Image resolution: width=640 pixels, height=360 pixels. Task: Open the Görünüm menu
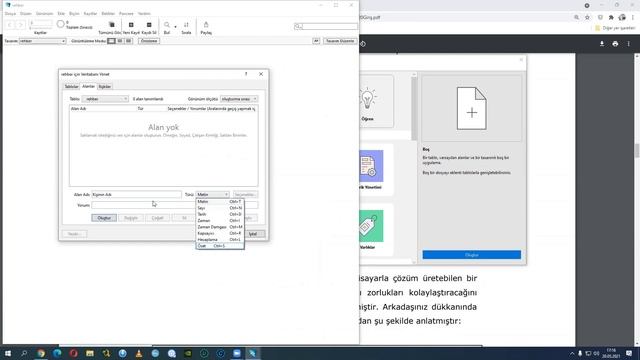pos(44,13)
